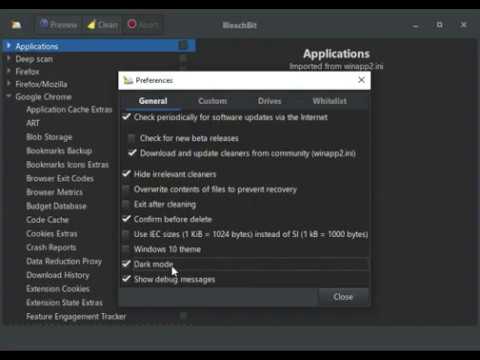Open the Whitelist tab
The height and width of the screenshot is (360, 480).
tap(329, 101)
